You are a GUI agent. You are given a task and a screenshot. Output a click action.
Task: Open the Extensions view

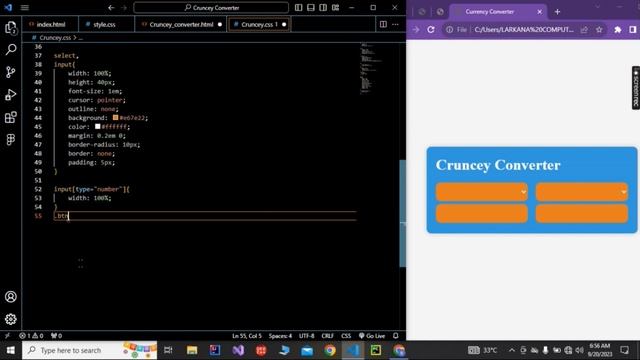[x=11, y=117]
